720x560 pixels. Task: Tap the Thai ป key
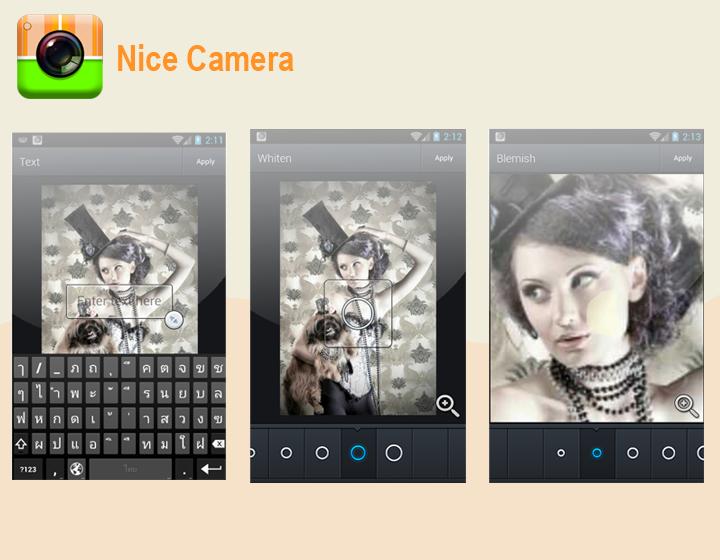point(57,444)
